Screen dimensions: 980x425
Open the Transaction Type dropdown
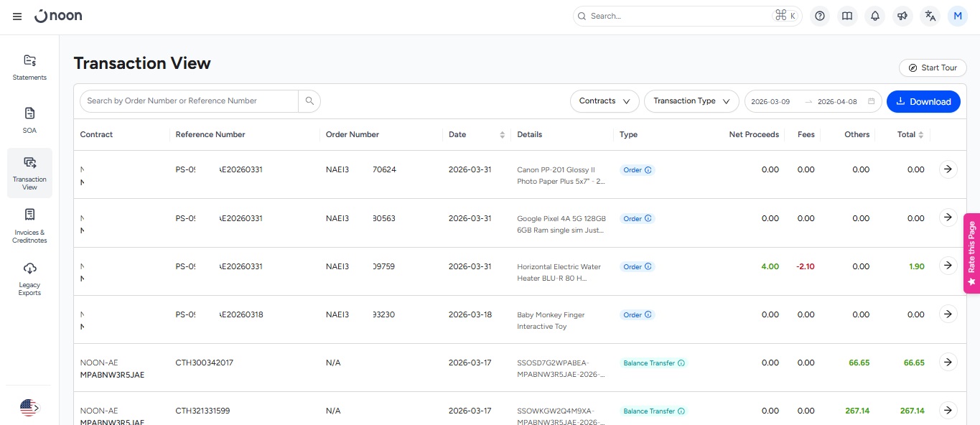click(691, 101)
